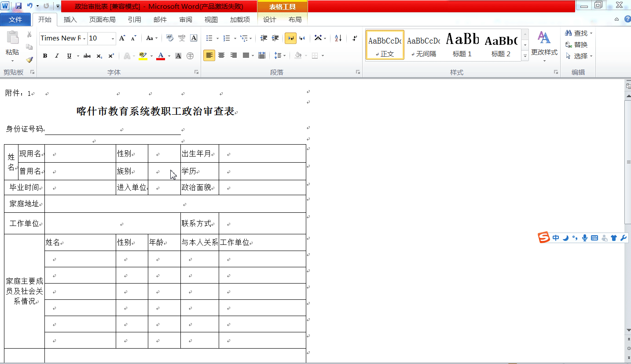Screen dimensions: 631x364
Task: Toggle superscript formatting
Action: [110, 55]
